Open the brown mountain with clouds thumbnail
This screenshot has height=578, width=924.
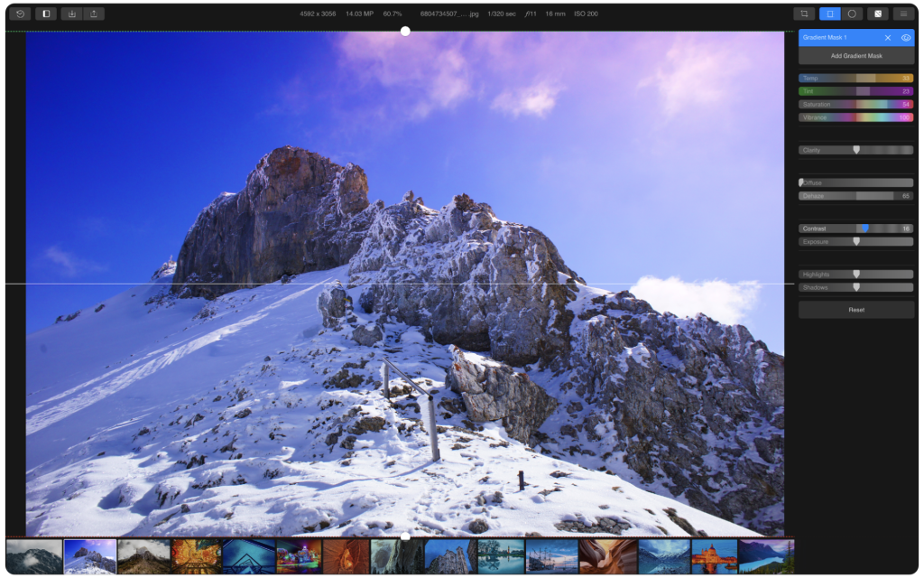(143, 556)
